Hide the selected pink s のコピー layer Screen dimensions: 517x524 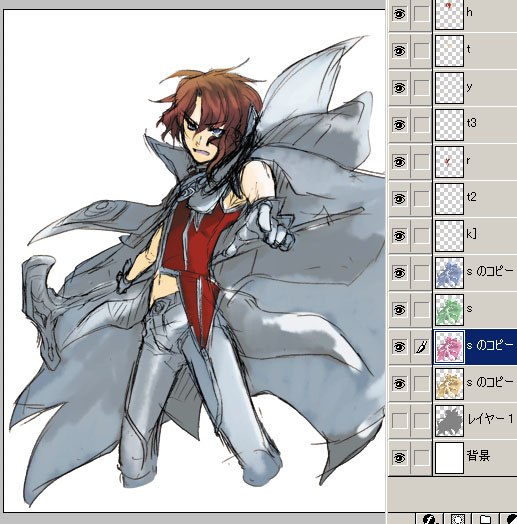tap(399, 347)
